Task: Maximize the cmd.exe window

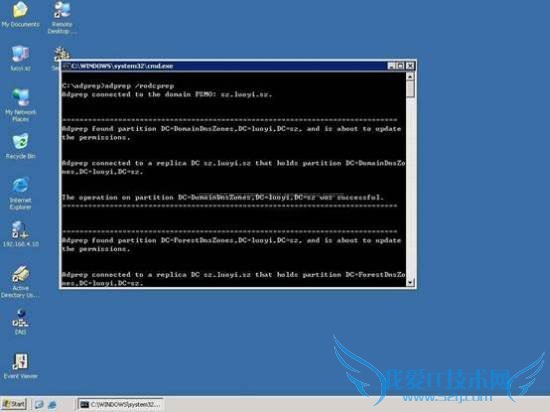Action: point(400,66)
